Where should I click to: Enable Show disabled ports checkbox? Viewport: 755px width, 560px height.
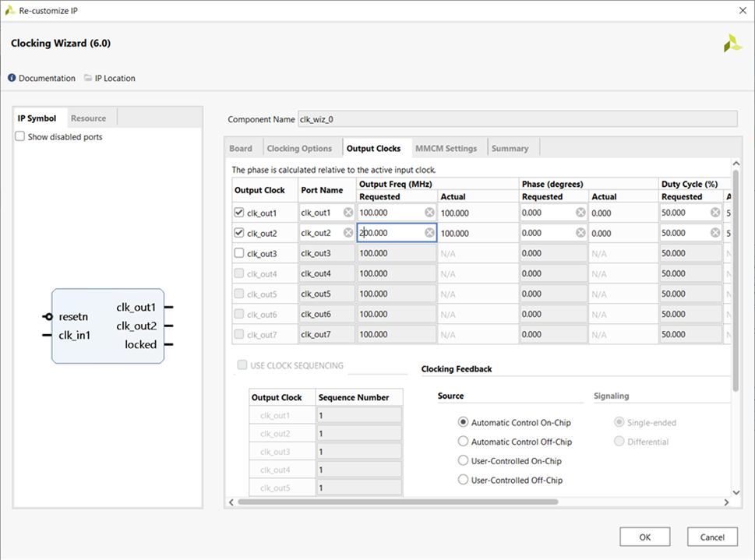tap(20, 137)
